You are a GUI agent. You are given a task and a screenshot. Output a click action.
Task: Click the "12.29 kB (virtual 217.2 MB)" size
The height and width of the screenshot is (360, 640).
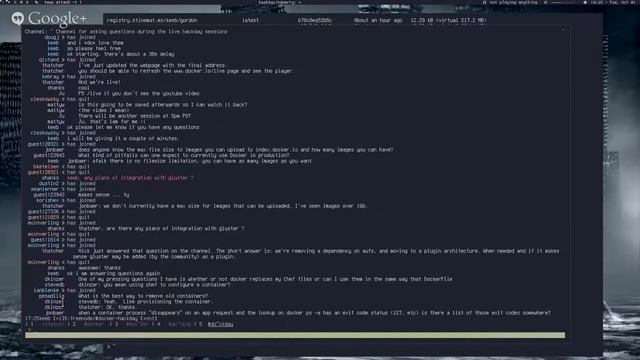pyautogui.click(x=449, y=20)
